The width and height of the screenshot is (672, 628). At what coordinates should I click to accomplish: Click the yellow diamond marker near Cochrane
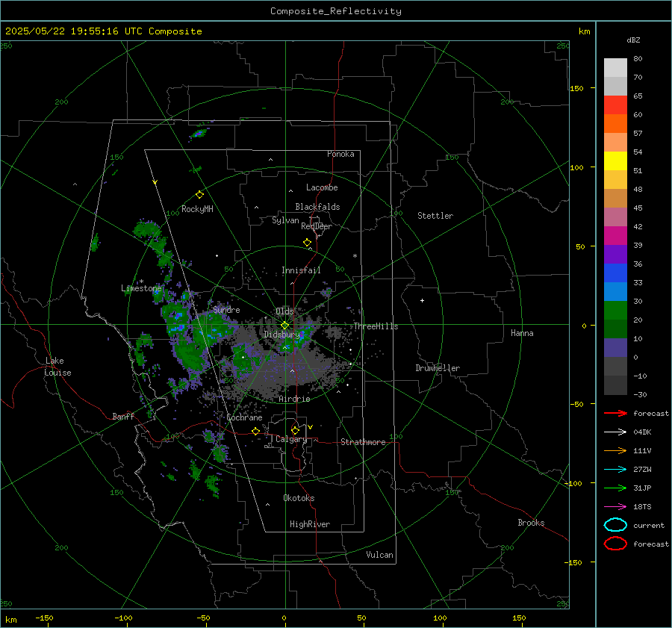[256, 431]
